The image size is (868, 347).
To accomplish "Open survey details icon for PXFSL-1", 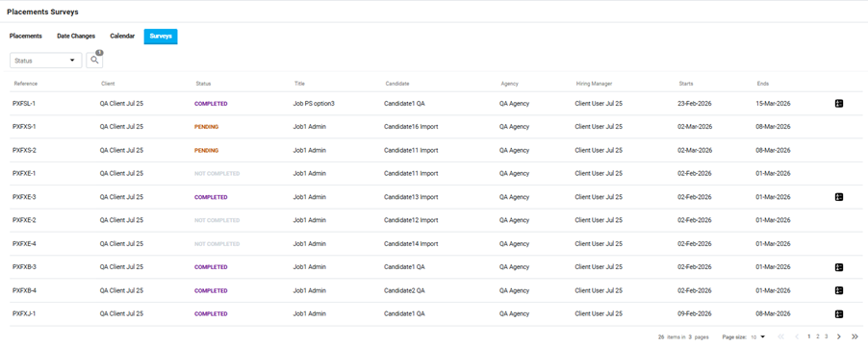I will [x=839, y=103].
